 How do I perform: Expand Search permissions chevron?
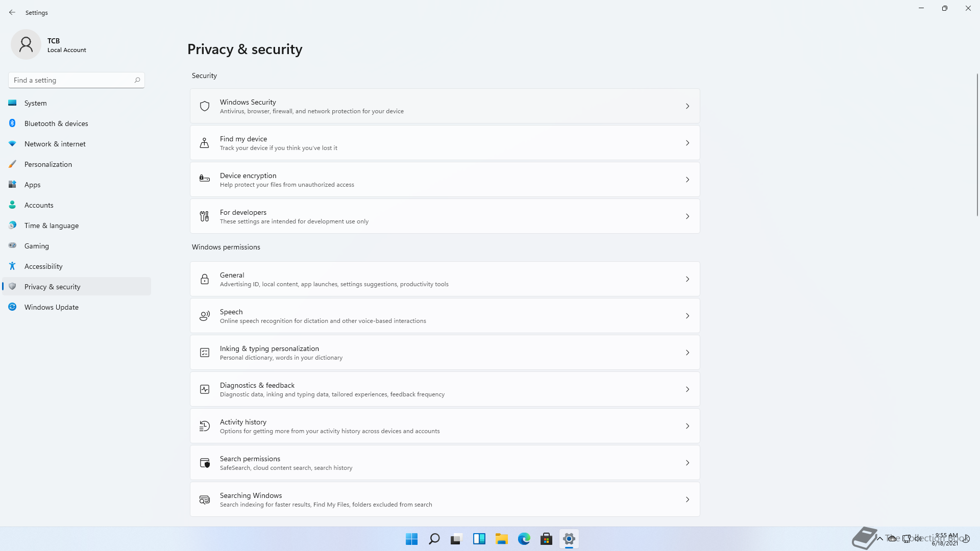coord(688,463)
